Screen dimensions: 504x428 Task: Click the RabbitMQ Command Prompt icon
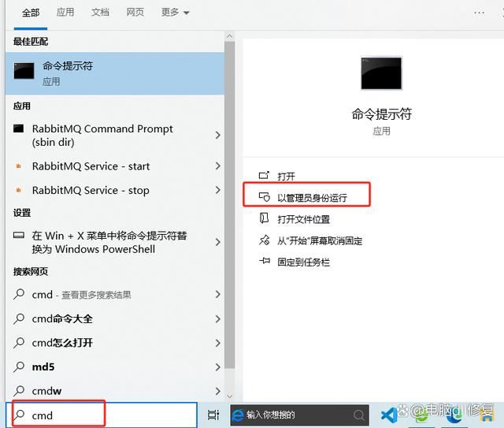tap(20, 128)
